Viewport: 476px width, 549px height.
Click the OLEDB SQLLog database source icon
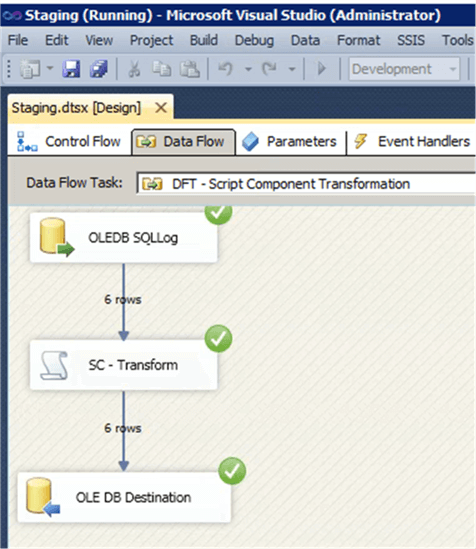(57, 237)
